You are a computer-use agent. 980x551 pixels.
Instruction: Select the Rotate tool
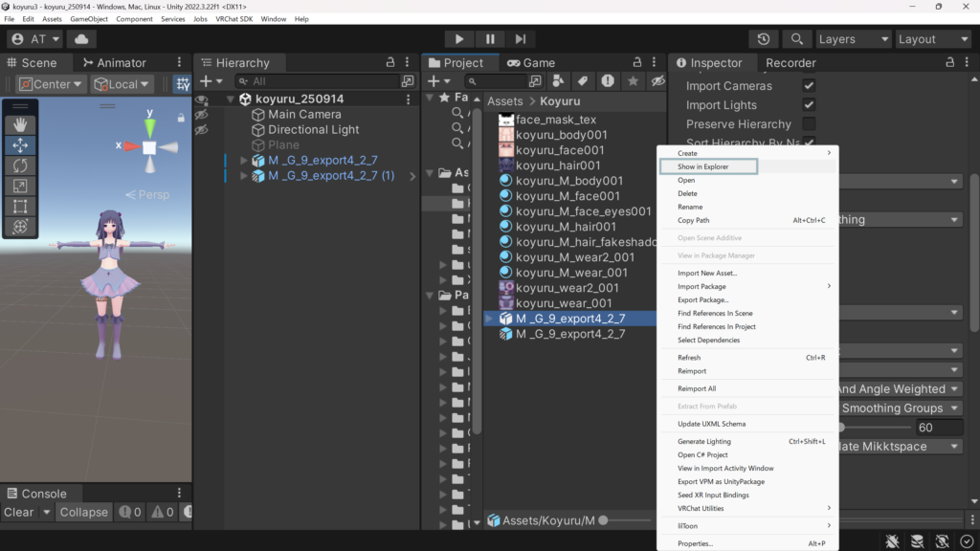click(20, 165)
